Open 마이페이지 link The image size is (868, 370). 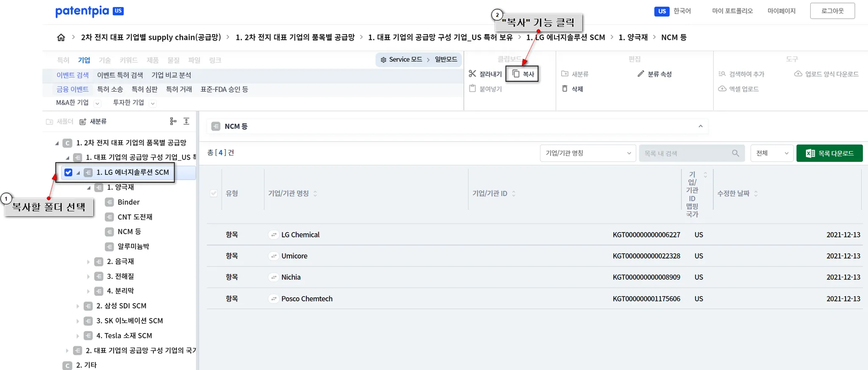(x=782, y=11)
